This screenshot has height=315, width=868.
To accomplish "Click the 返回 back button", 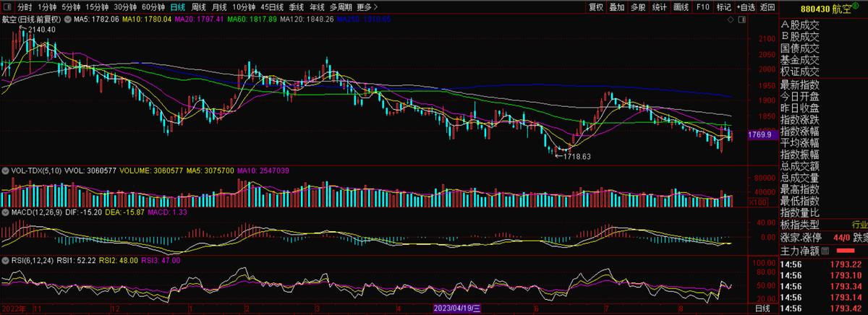I will tap(766, 7).
